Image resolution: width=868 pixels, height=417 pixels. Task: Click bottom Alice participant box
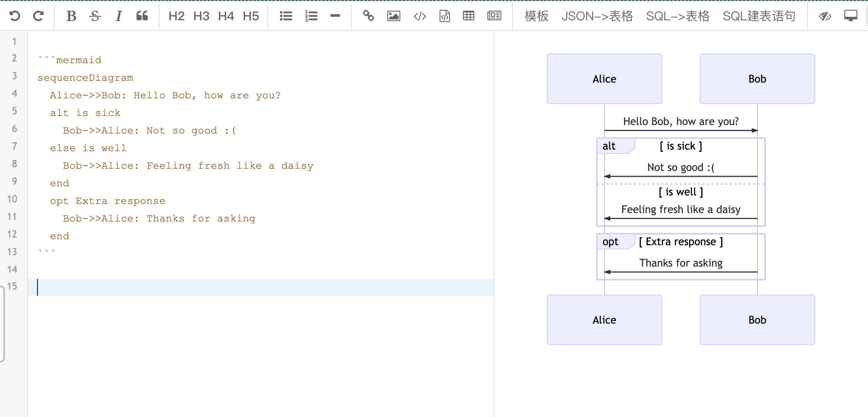click(605, 320)
